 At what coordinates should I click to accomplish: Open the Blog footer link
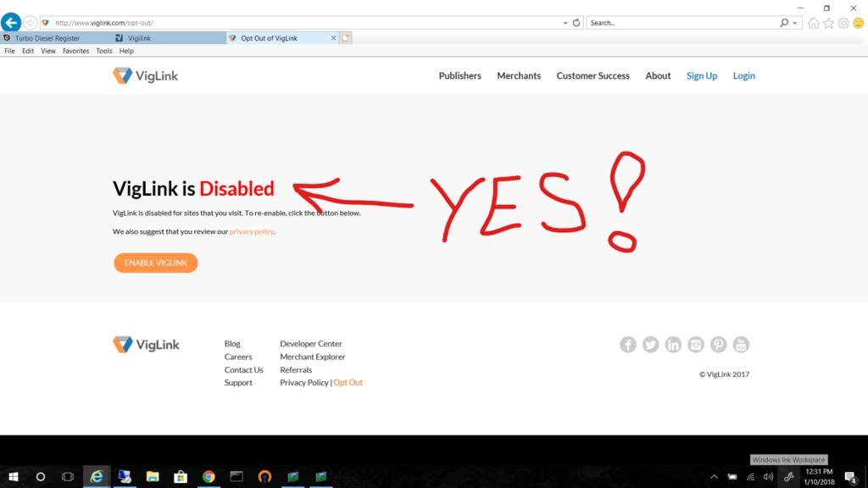[232, 344]
